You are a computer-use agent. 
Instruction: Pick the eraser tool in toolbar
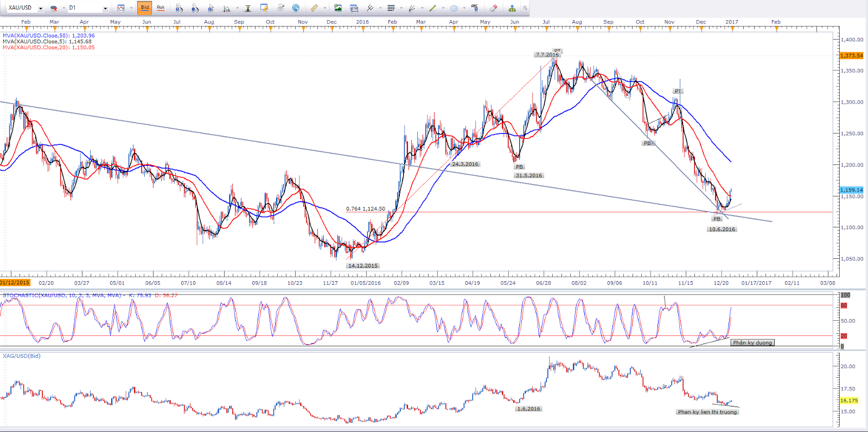pos(493,8)
